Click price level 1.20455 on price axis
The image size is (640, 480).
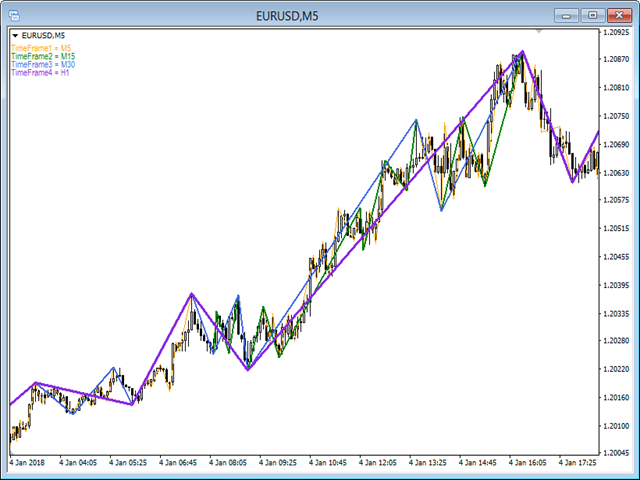(616, 257)
